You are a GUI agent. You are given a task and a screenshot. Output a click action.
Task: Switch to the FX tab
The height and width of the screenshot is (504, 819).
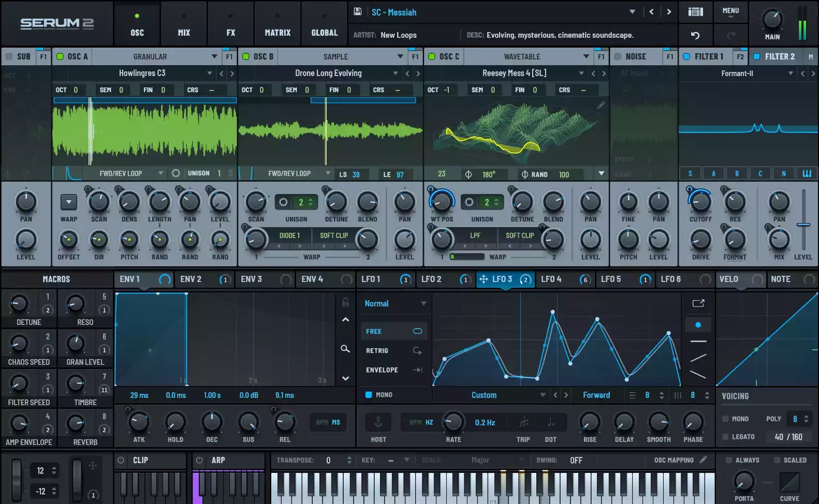click(230, 24)
